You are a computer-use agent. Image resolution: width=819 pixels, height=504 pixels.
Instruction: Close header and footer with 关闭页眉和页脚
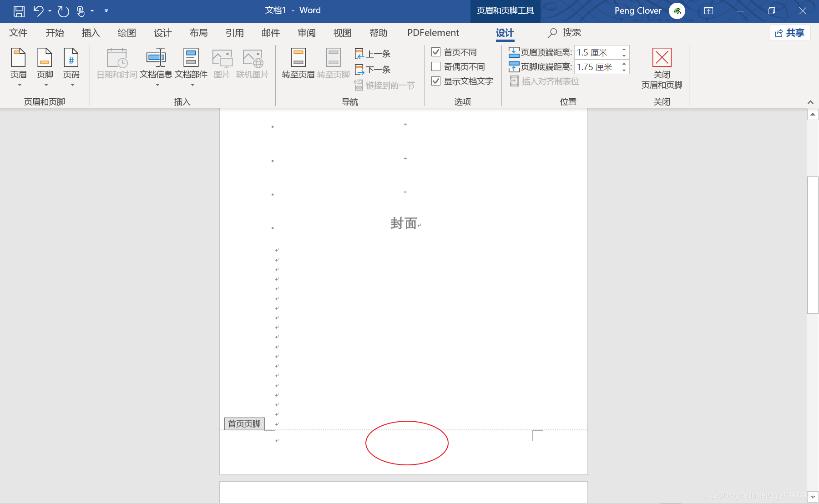(662, 68)
